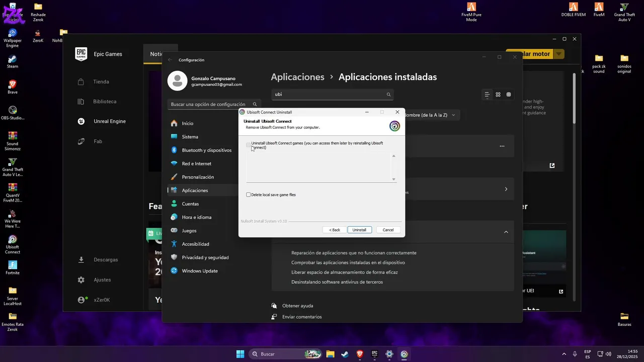644x362 pixels.
Task: Open Sistema settings section
Action: pyautogui.click(x=190, y=137)
